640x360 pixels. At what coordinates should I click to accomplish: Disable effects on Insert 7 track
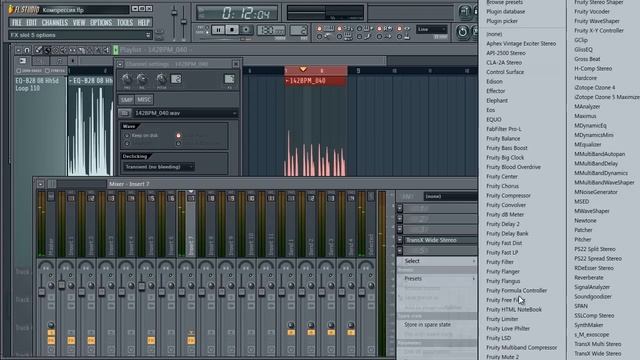pos(191,340)
